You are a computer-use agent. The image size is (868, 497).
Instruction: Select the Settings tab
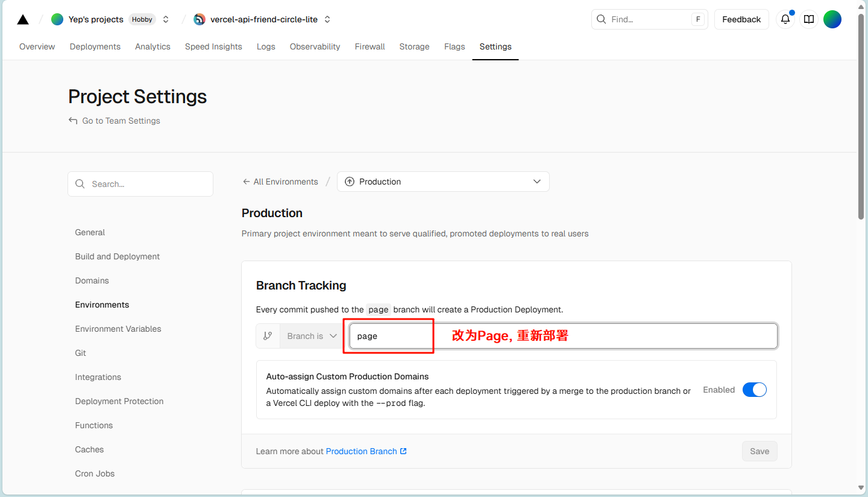[495, 46]
